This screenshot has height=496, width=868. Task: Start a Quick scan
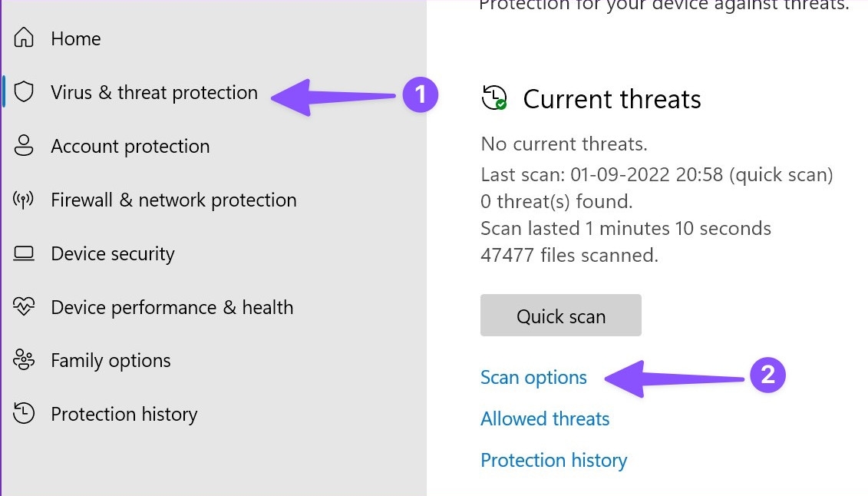point(560,315)
